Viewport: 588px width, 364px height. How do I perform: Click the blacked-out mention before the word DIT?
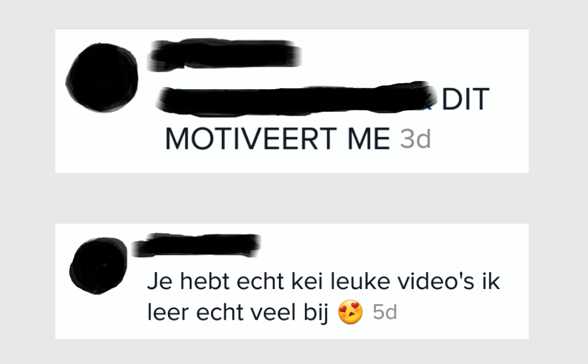click(x=296, y=98)
